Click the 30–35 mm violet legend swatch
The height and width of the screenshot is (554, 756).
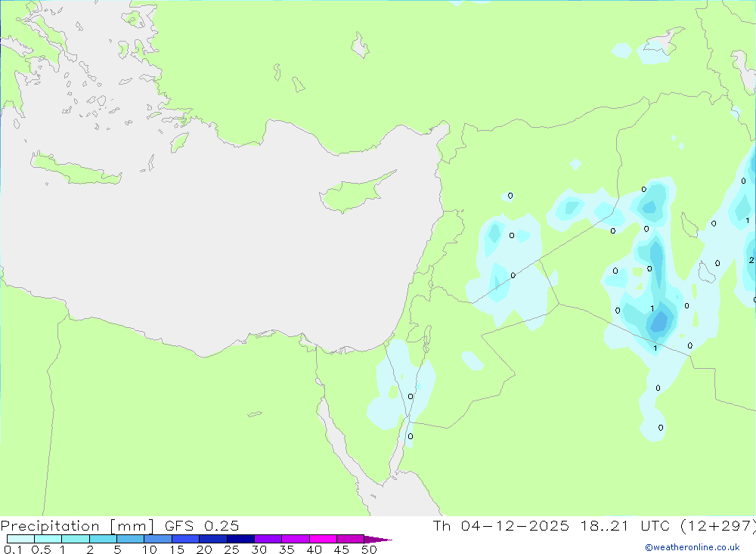pos(268,539)
